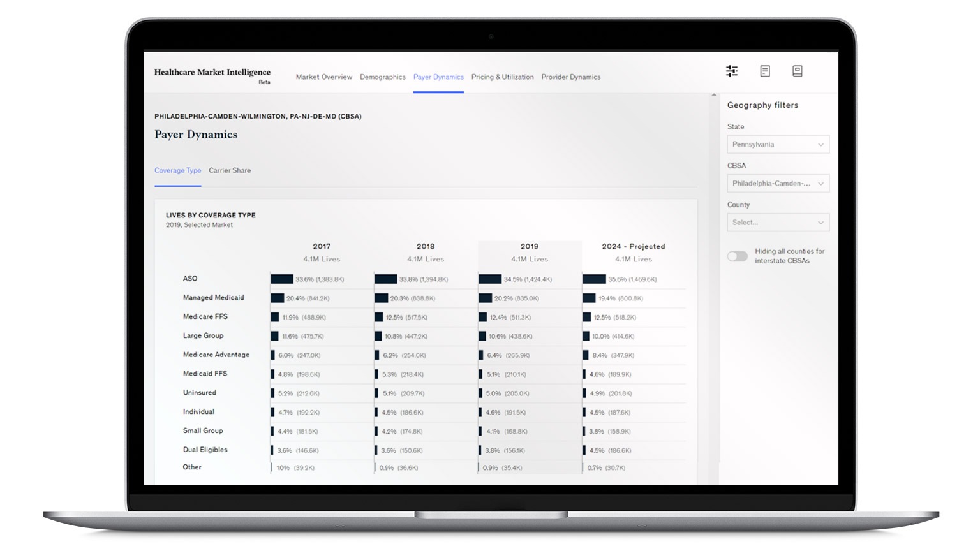Viewport: 980px width, 551px height.
Task: Open the glossary book icon top right
Action: click(x=798, y=70)
